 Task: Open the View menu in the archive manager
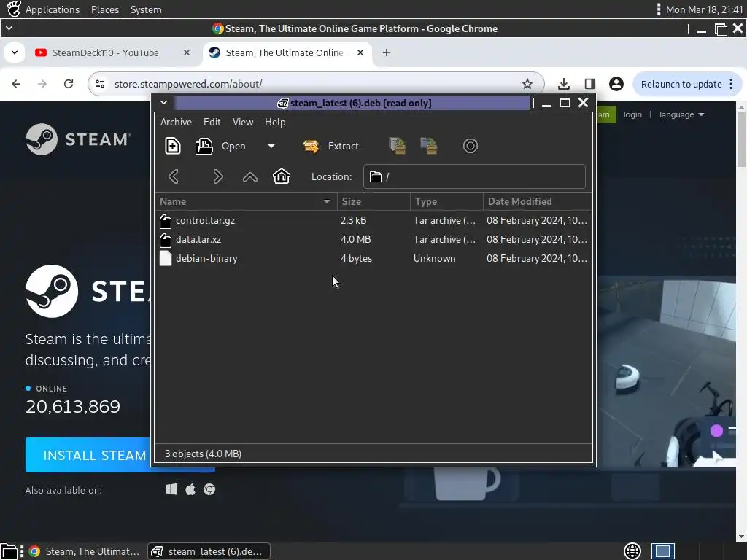[242, 122]
